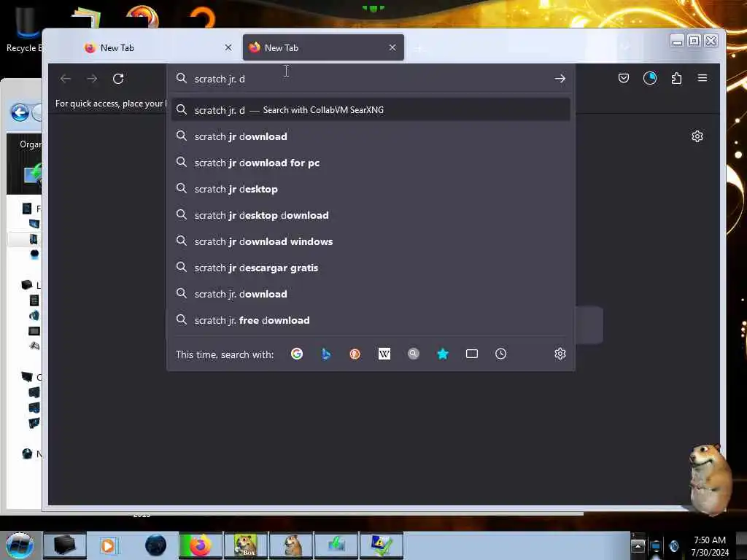
Task: Click the Firefox reload button
Action: pos(118,79)
